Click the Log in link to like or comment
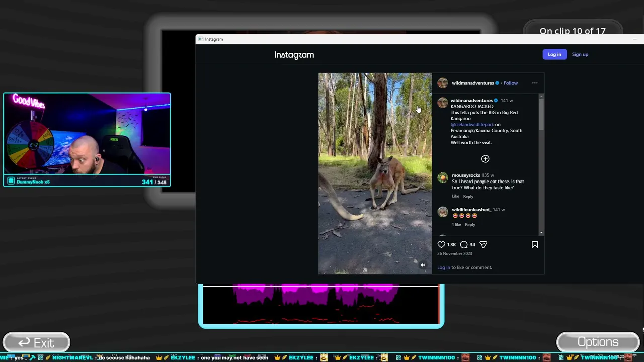Screen dimensions: 644x362 (443, 267)
